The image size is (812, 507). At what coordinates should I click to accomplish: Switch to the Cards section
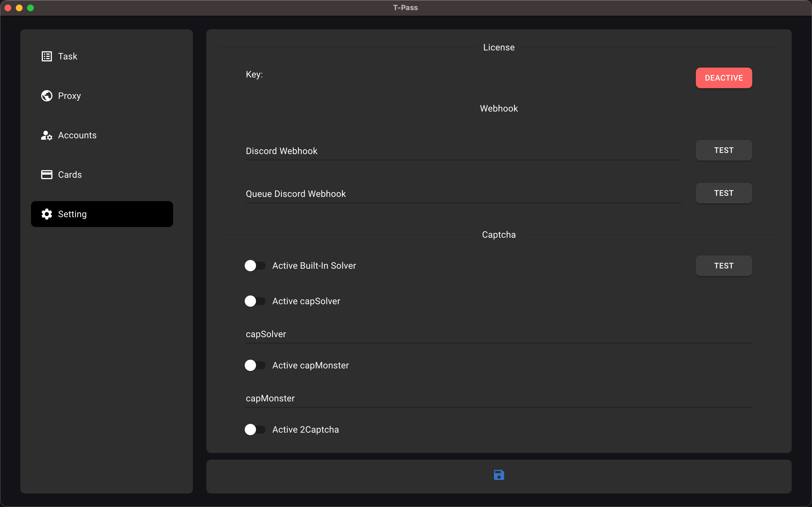(x=70, y=174)
